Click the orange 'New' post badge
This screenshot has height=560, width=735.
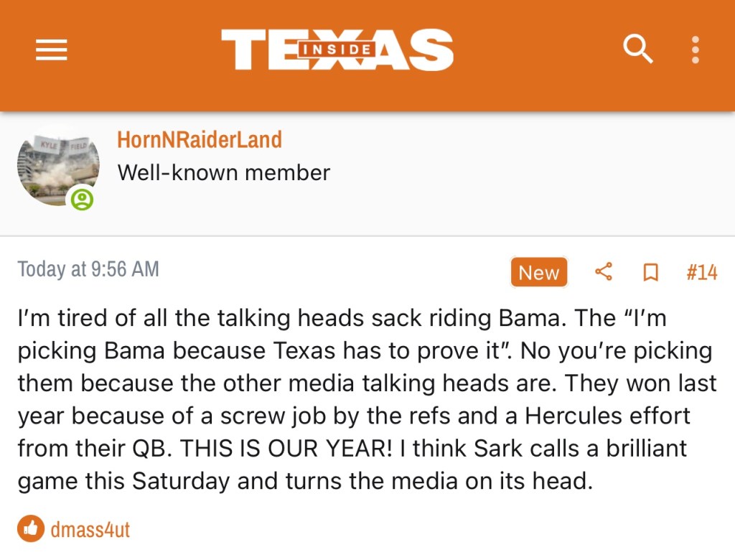538,272
